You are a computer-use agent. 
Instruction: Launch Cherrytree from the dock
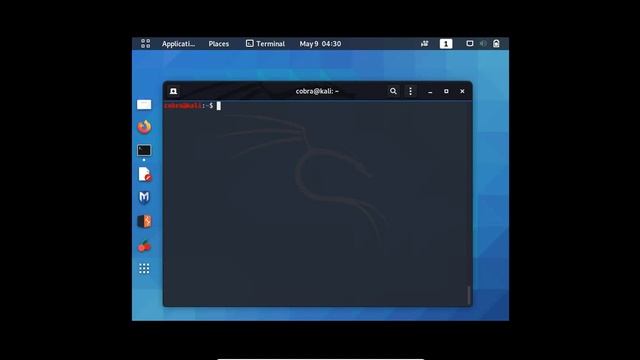click(x=144, y=246)
